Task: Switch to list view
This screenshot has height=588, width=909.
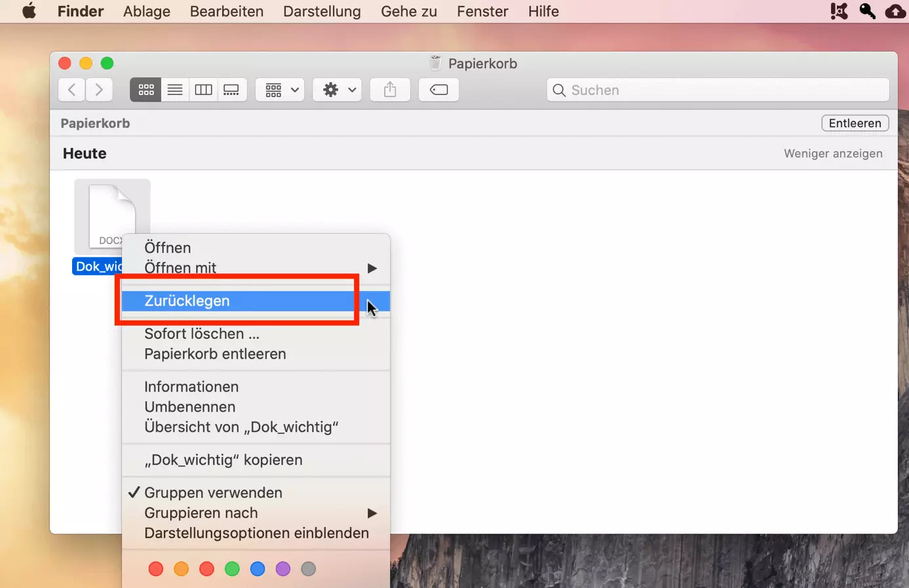Action: pyautogui.click(x=175, y=90)
